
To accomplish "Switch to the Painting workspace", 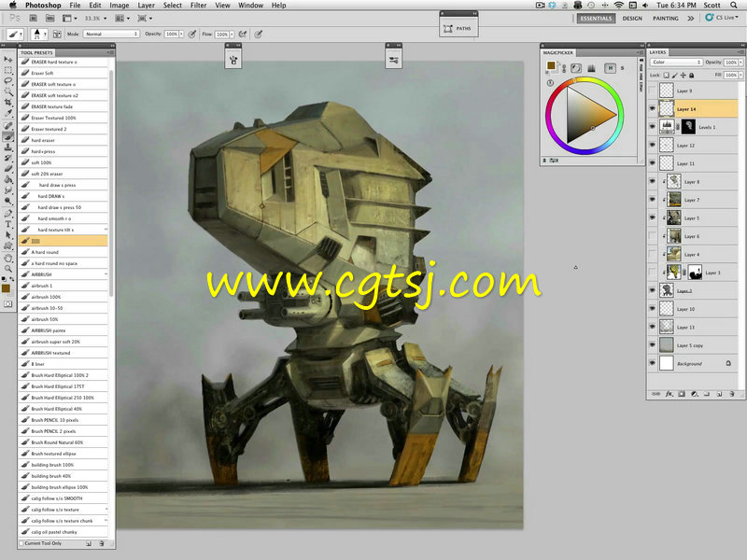I will click(666, 18).
